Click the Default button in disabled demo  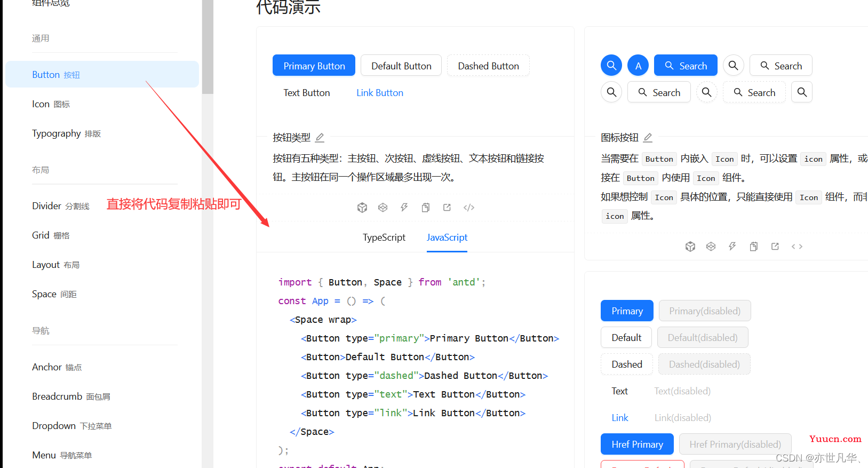626,337
